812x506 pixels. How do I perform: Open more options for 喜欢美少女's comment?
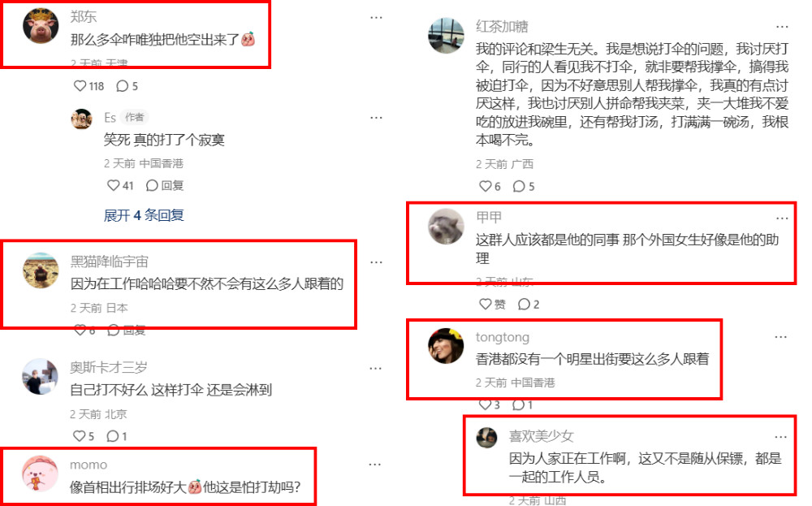click(781, 437)
